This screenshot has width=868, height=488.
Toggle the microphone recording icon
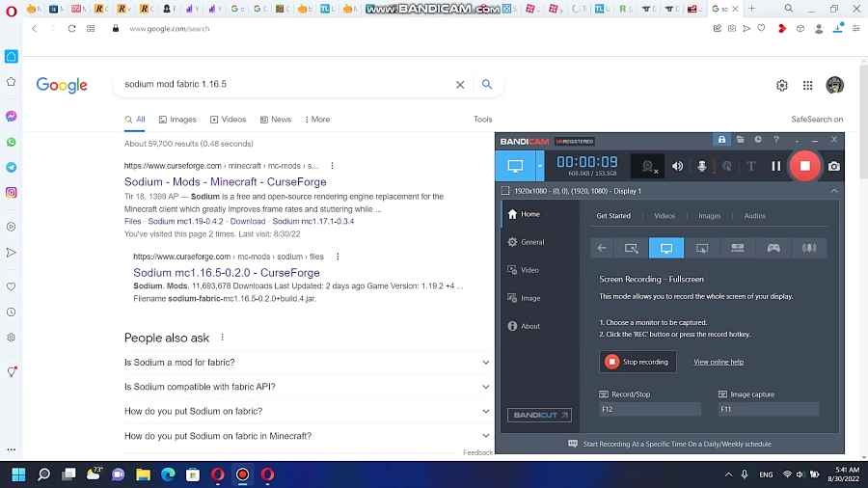pos(702,166)
